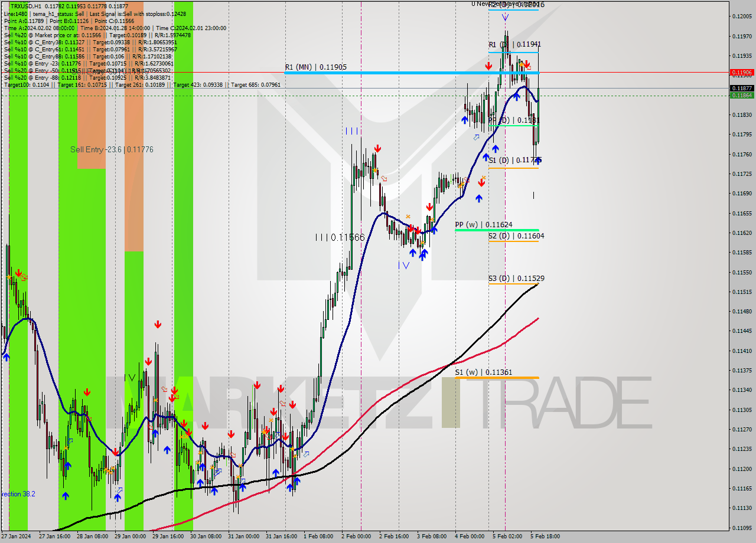Click the PP (w) | 0.11624 label
The image size is (756, 543).
click(484, 225)
